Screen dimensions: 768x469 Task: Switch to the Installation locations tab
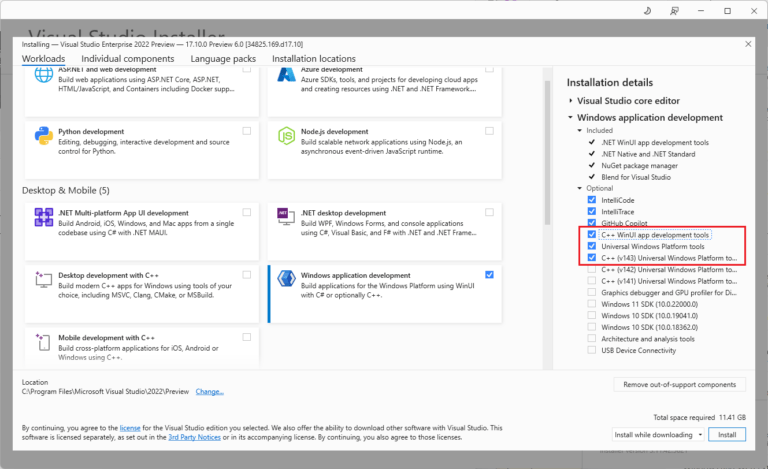point(314,59)
